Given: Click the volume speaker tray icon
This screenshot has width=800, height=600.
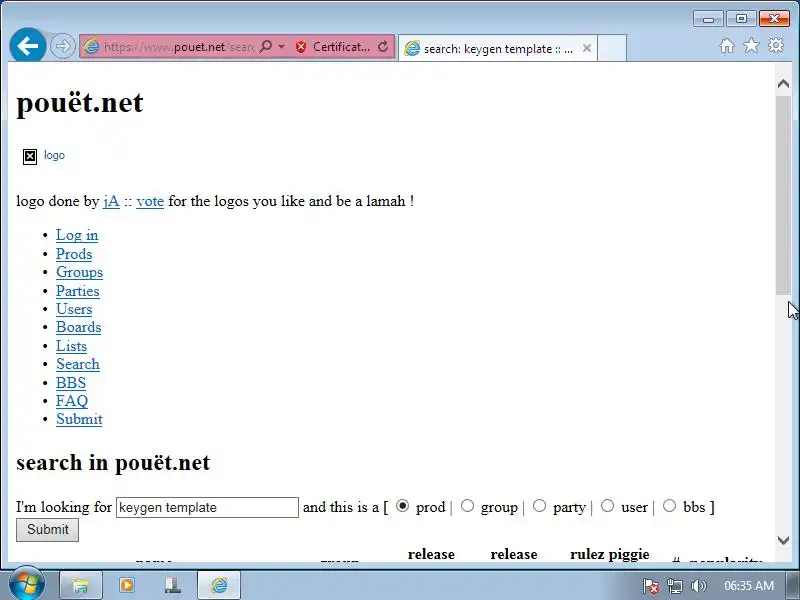Looking at the screenshot, I should pyautogui.click(x=698, y=586).
